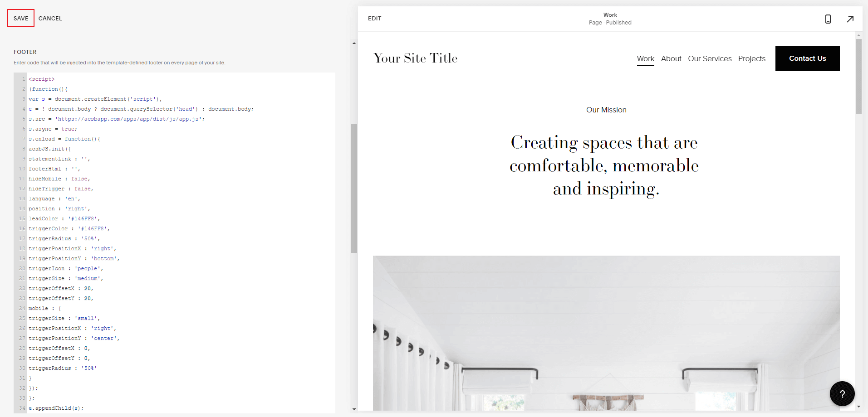Open the Our Services navigation link
The height and width of the screenshot is (417, 868).
[710, 58]
